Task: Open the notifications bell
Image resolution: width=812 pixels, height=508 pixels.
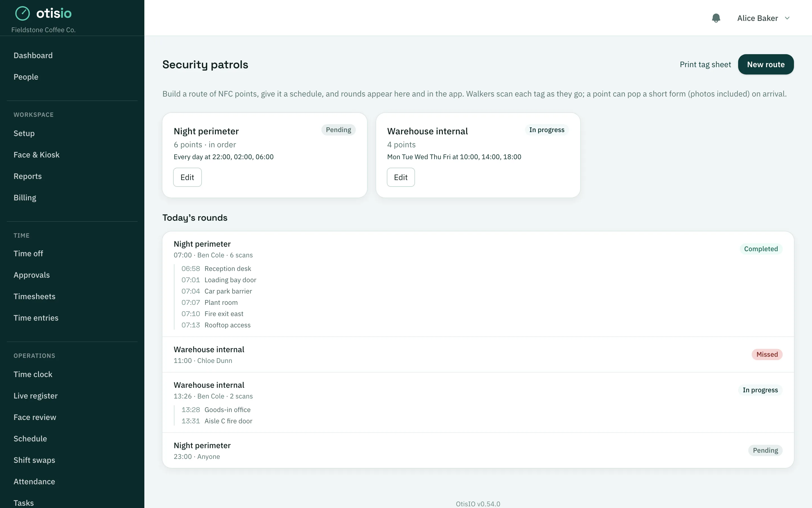Action: click(716, 18)
